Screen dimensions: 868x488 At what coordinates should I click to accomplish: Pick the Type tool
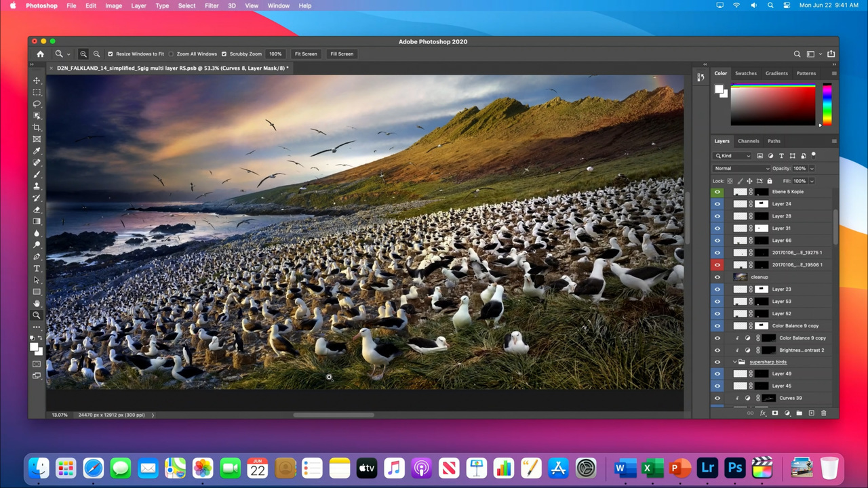pos(37,268)
